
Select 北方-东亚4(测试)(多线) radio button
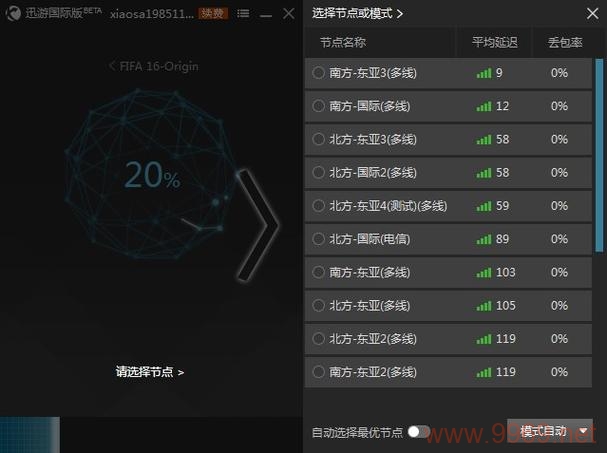(319, 206)
